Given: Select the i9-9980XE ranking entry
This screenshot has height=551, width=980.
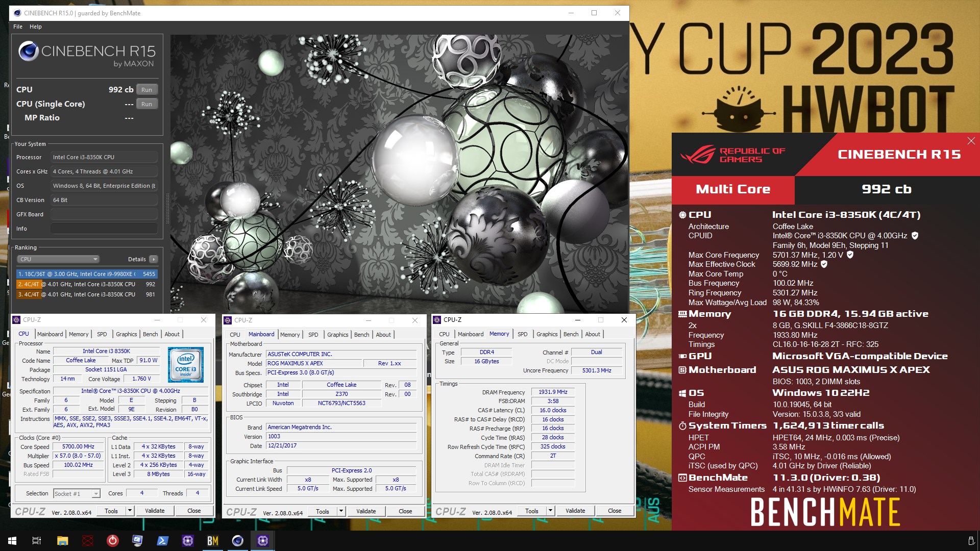Looking at the screenshot, I should point(87,274).
